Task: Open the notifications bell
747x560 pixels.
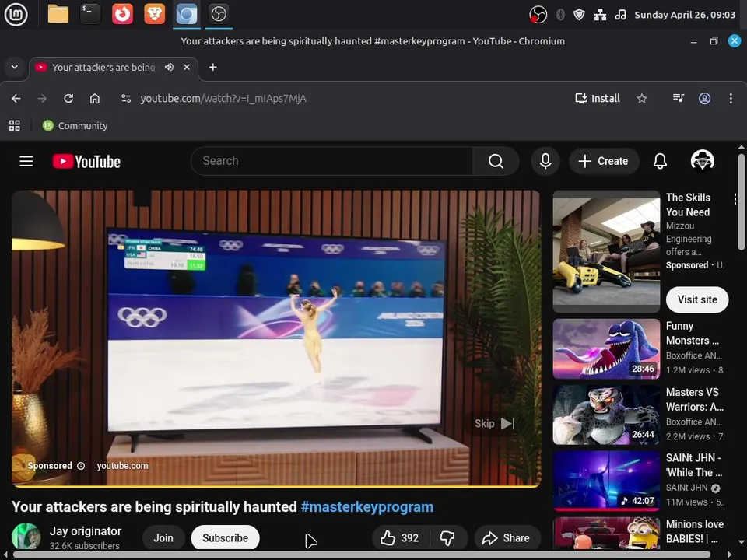Action: pos(660,161)
